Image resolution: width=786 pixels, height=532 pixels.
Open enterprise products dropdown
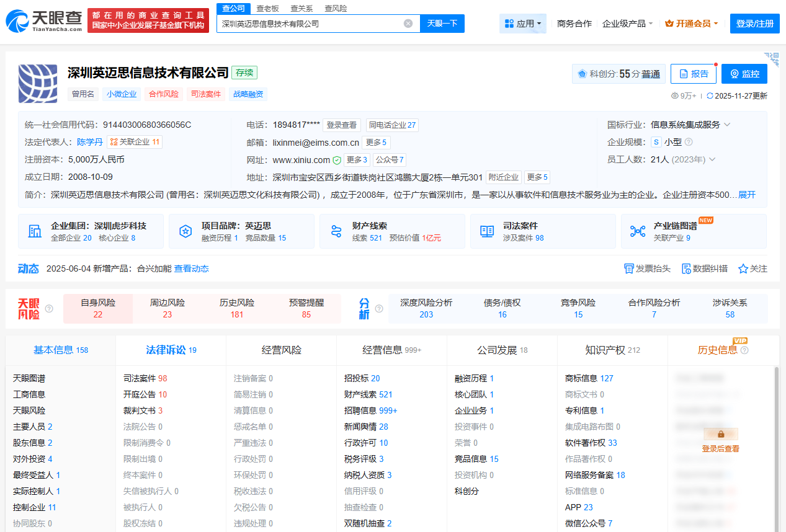(627, 24)
